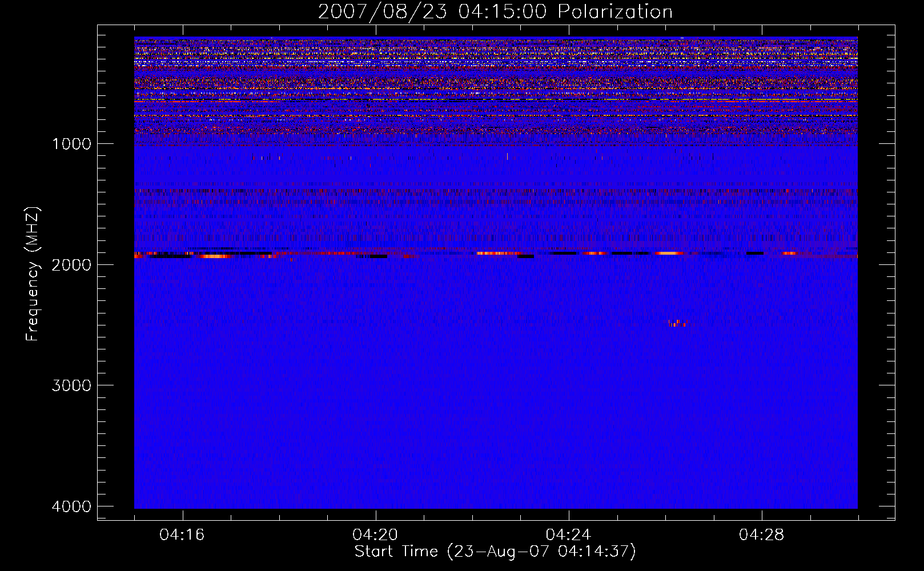Click the 2000 frequency tick label
The width and height of the screenshot is (924, 571).
71,264
